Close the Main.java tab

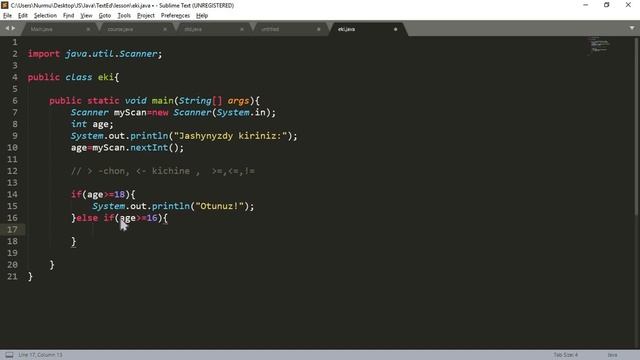[x=88, y=29]
